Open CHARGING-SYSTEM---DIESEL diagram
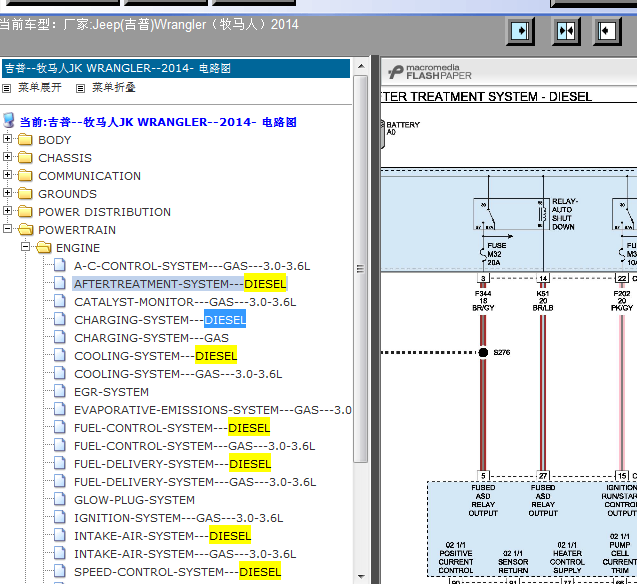The height and width of the screenshot is (584, 637). point(160,320)
